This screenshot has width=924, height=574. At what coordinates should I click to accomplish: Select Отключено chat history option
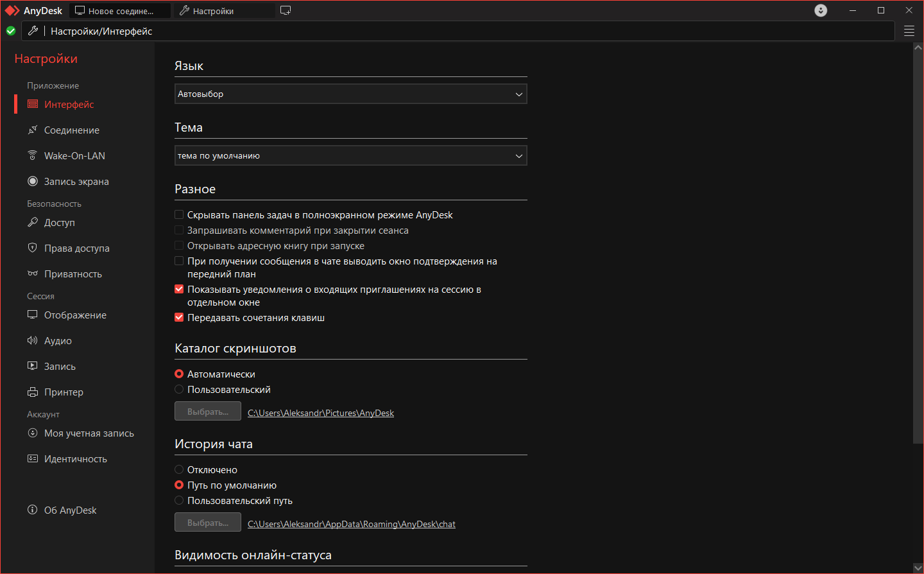click(179, 469)
